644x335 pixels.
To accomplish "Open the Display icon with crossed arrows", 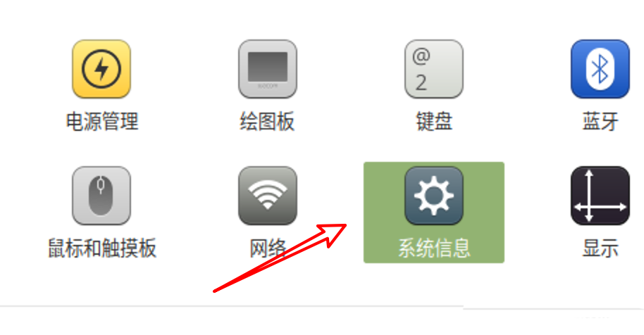I will [600, 196].
